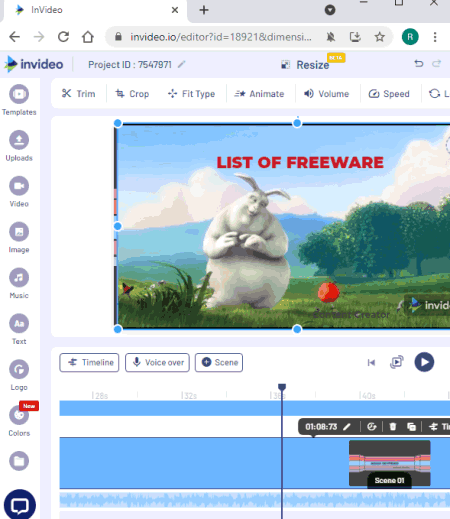Open the chat support bubble
This screenshot has width=450, height=519.
click(x=20, y=505)
